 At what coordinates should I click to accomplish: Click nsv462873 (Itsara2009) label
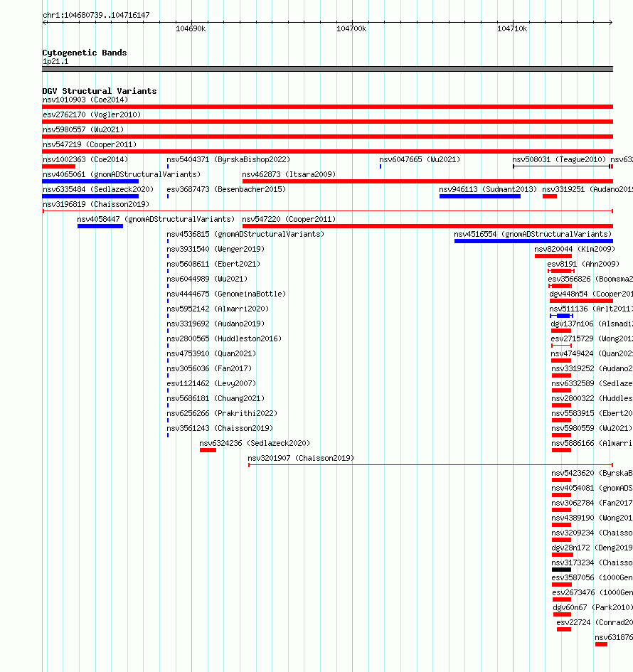289,174
